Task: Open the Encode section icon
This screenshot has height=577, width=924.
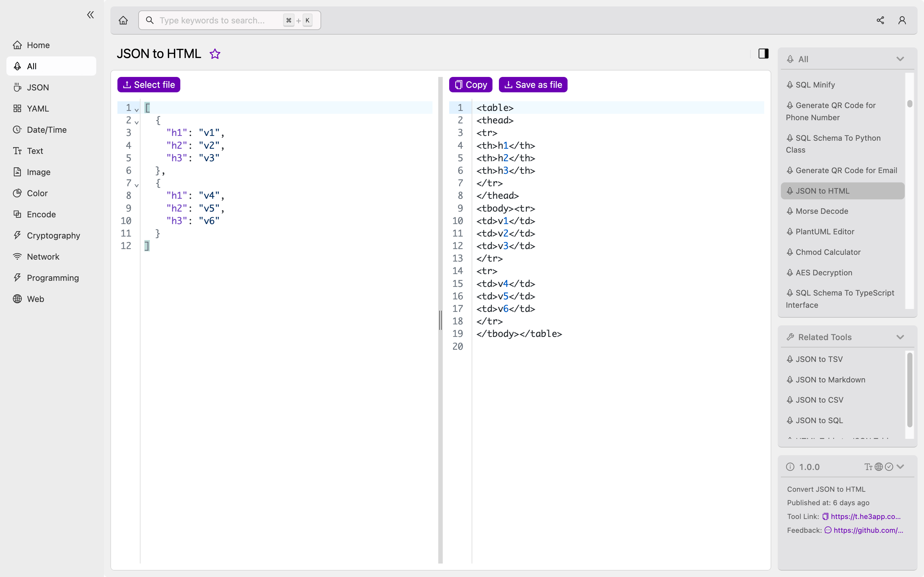Action: click(17, 214)
